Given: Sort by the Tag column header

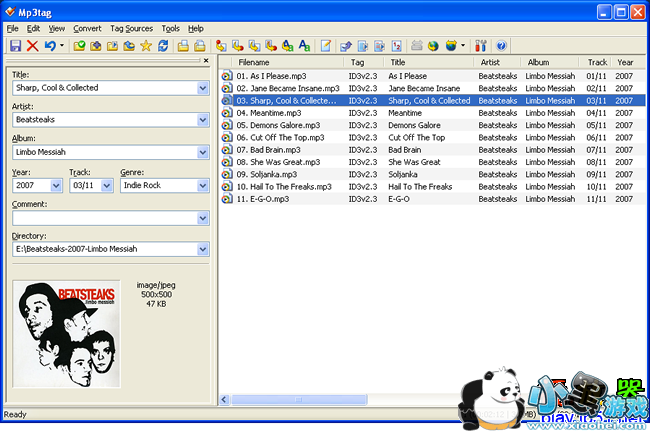Looking at the screenshot, I should [357, 62].
